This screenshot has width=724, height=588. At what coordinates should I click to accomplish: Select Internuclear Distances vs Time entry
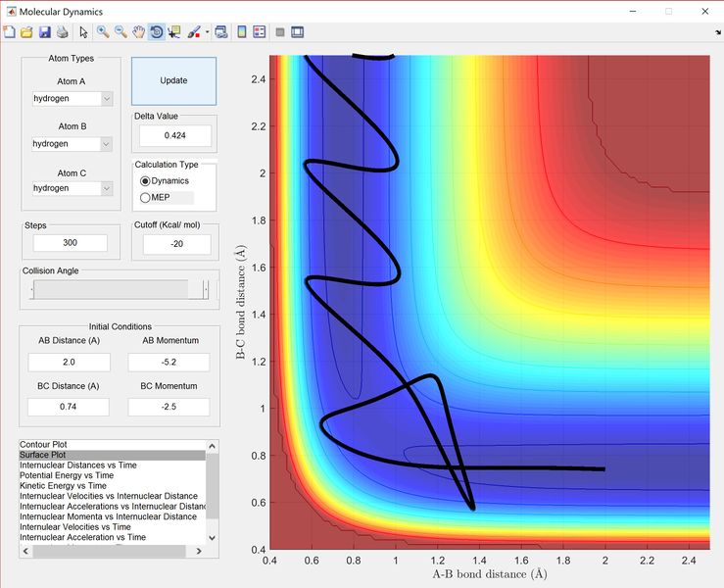(113, 465)
